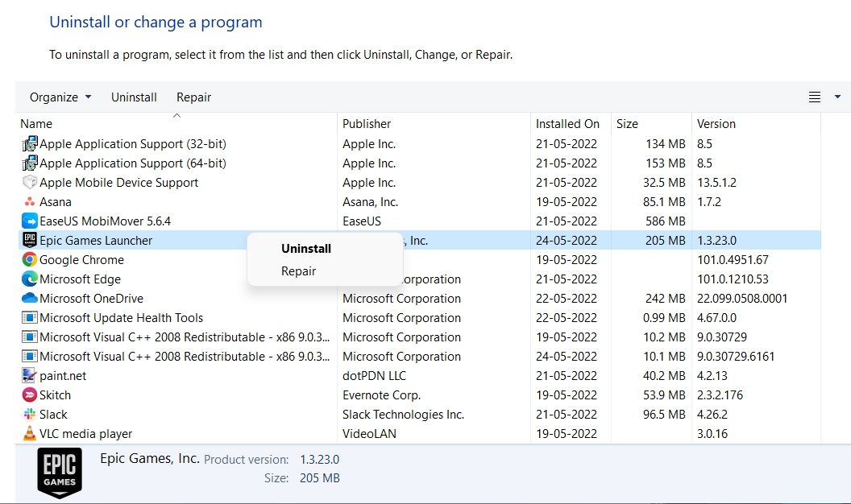Select the Microsoft Update Health Tools row
Image resolution: width=851 pixels, height=504 pixels.
point(121,318)
